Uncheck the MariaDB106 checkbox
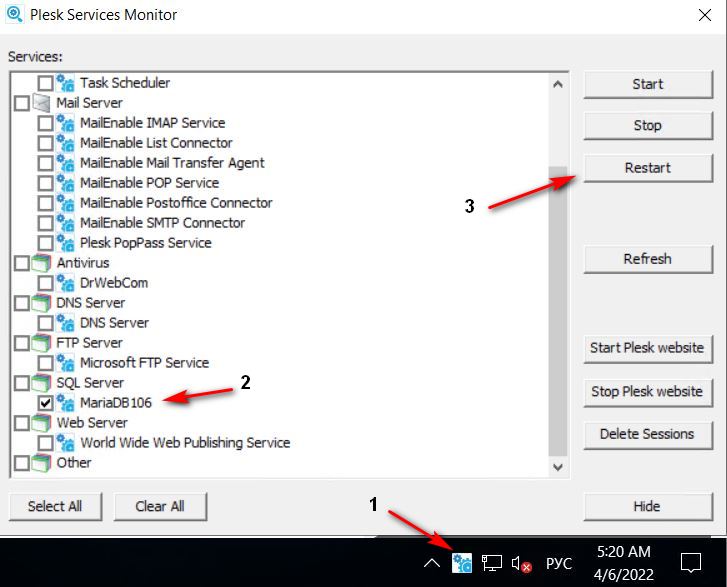This screenshot has height=587, width=727. [45, 403]
